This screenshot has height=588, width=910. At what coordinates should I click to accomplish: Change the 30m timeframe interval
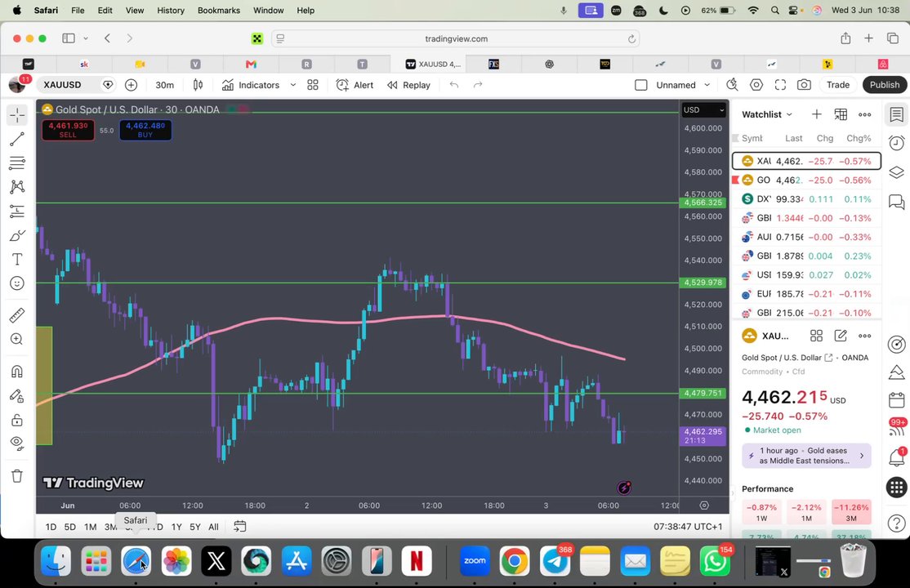(165, 85)
